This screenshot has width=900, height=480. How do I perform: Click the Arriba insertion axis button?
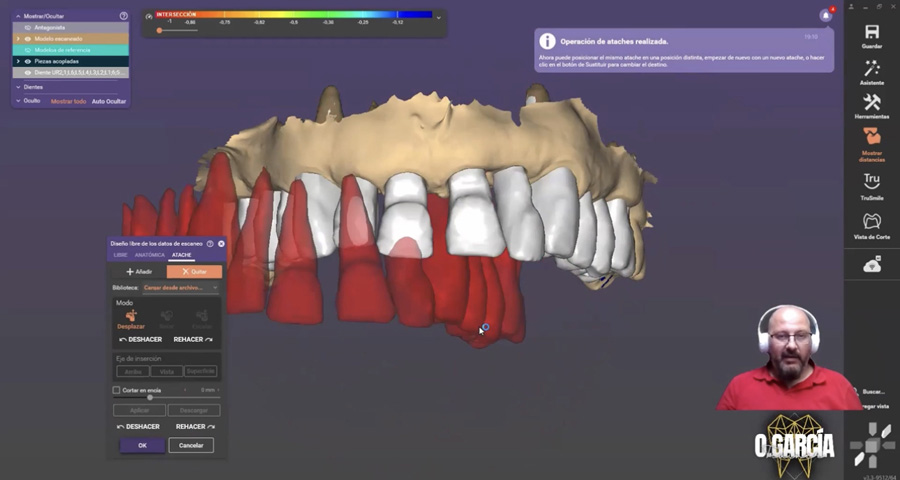(133, 371)
